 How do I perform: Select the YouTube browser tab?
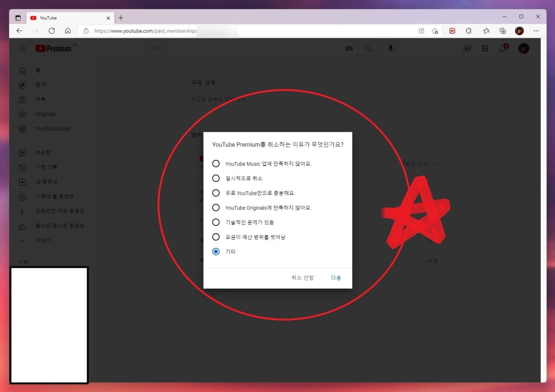70,18
